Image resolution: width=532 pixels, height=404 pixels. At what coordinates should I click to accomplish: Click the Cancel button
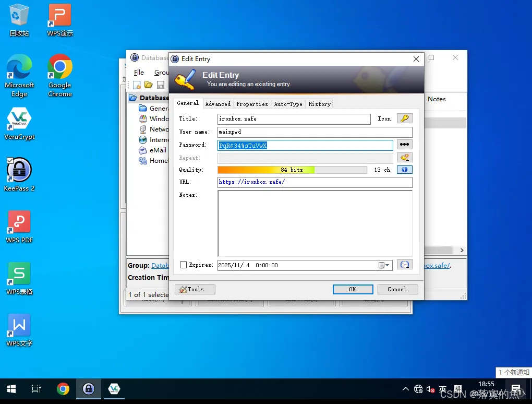coord(397,289)
